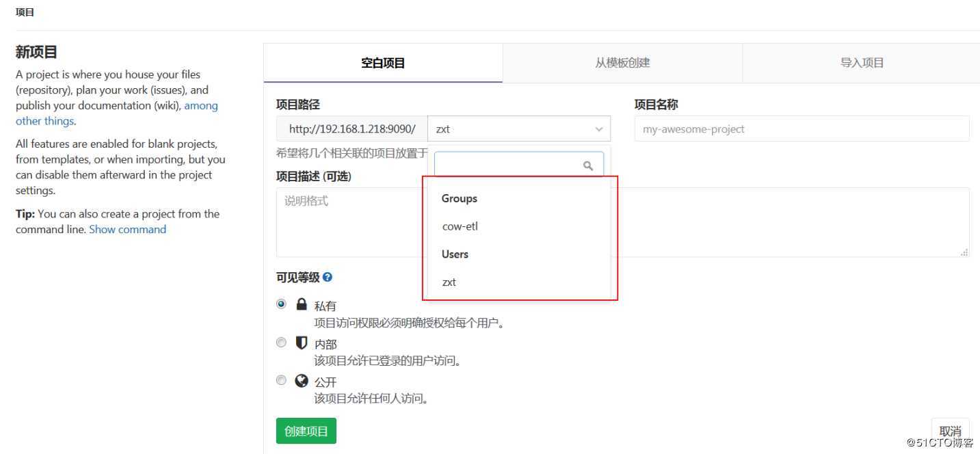Click the 该项目允许已登录的用户访问 description text
This screenshot has width=980, height=454.
(388, 360)
